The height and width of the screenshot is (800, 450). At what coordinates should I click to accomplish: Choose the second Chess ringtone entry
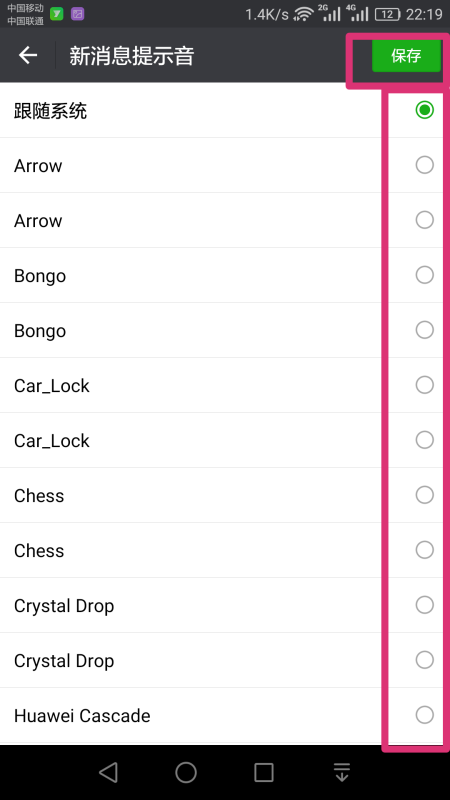pos(225,551)
